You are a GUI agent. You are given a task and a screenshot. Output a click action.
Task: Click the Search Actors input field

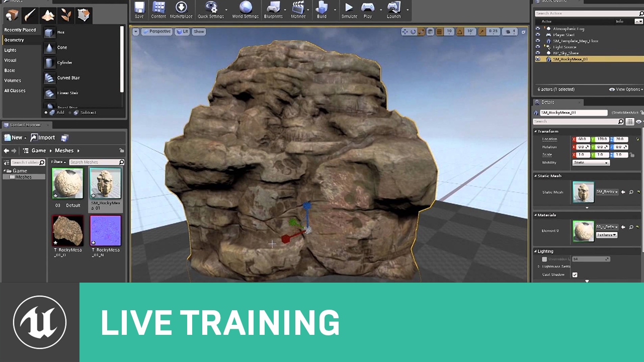tap(588, 13)
